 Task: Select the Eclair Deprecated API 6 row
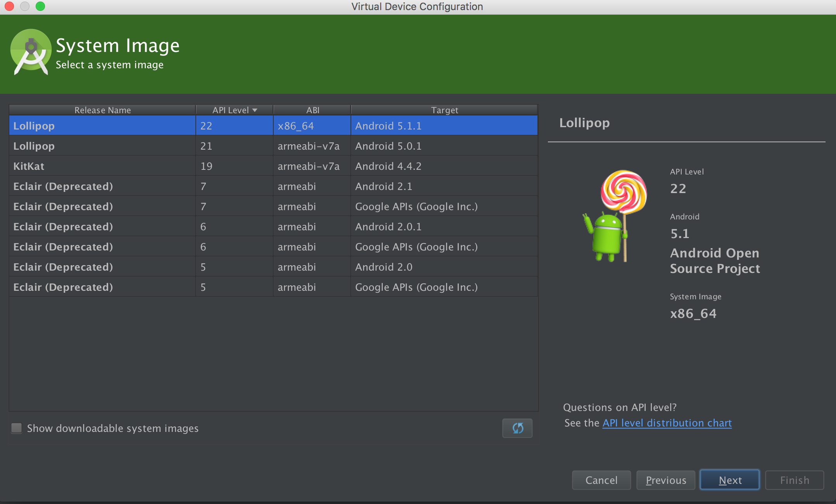tap(272, 226)
